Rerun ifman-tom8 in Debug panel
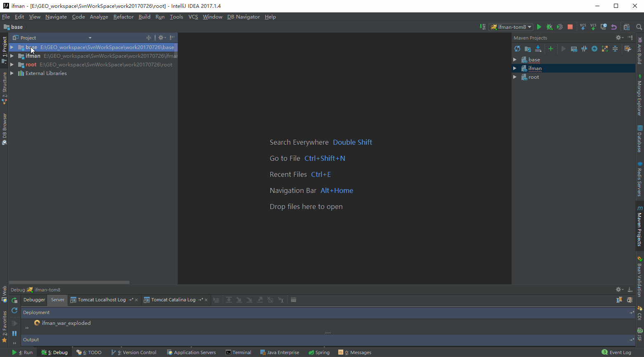 point(14,300)
